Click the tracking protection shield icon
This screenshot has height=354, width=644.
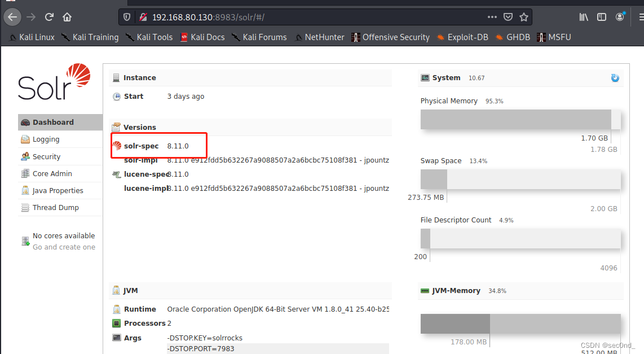(x=127, y=18)
